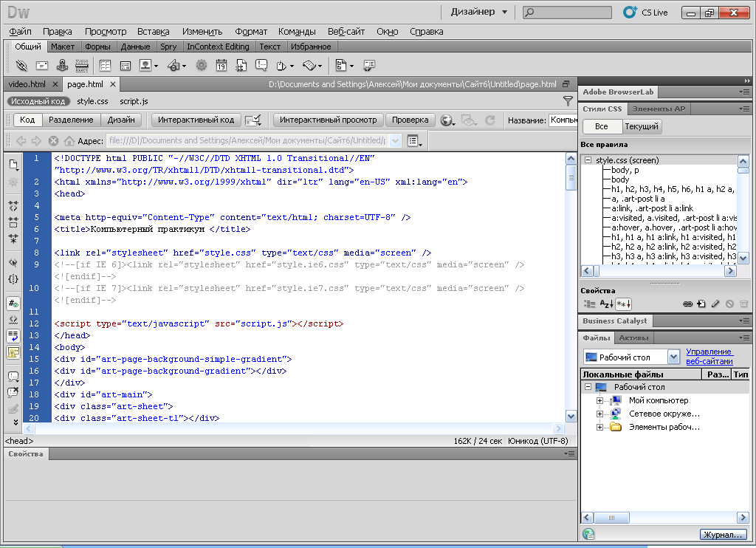Open Journal globe icon at panel bottom
The image size is (756, 548).
click(x=588, y=534)
